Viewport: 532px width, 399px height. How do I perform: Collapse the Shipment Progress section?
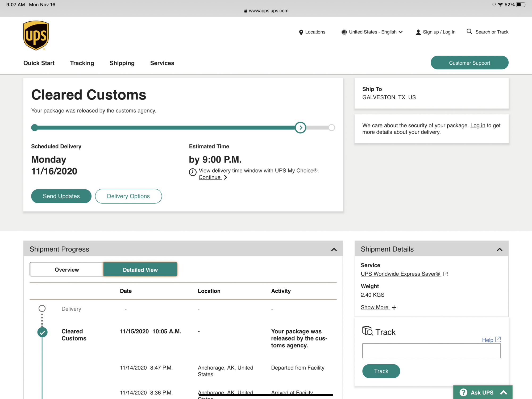click(x=334, y=249)
